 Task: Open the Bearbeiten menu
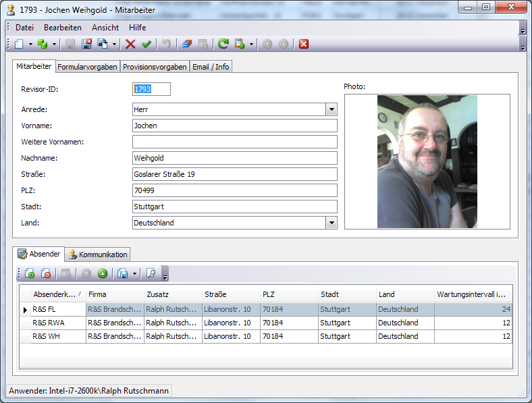(x=63, y=28)
